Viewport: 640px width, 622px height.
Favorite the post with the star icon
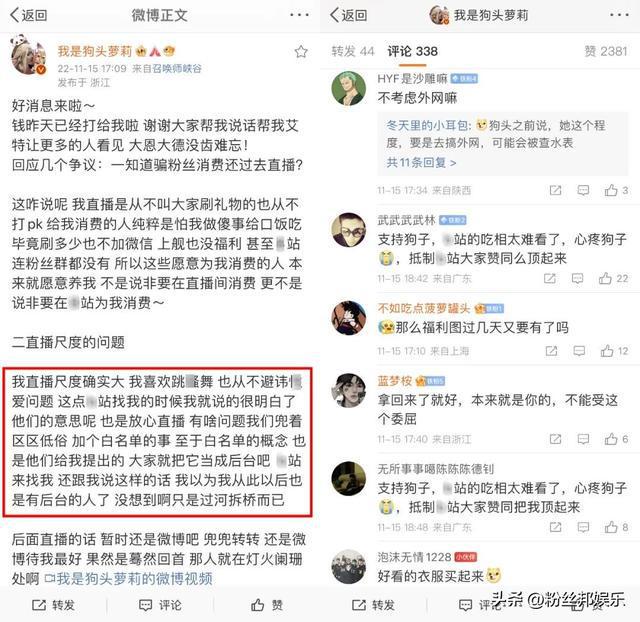pos(301,52)
